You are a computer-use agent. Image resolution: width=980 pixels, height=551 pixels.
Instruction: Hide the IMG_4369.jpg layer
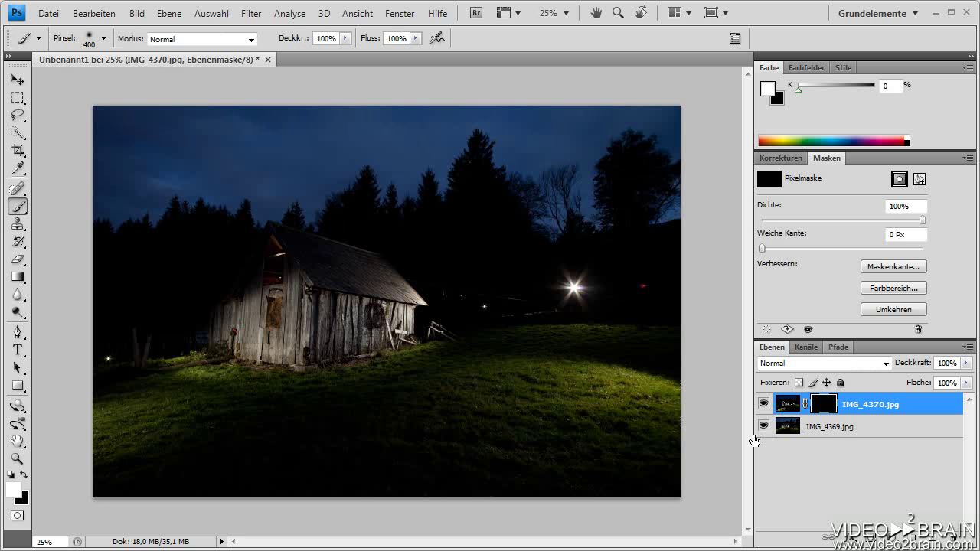pyautogui.click(x=763, y=425)
